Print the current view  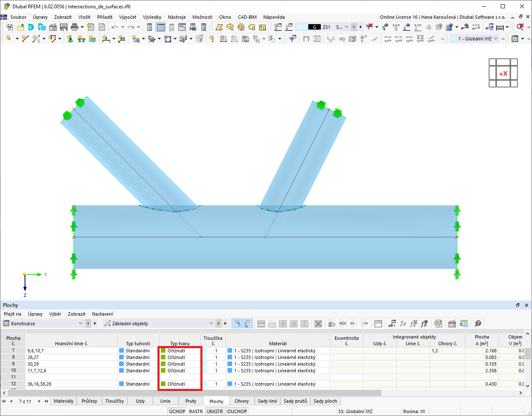click(75, 27)
